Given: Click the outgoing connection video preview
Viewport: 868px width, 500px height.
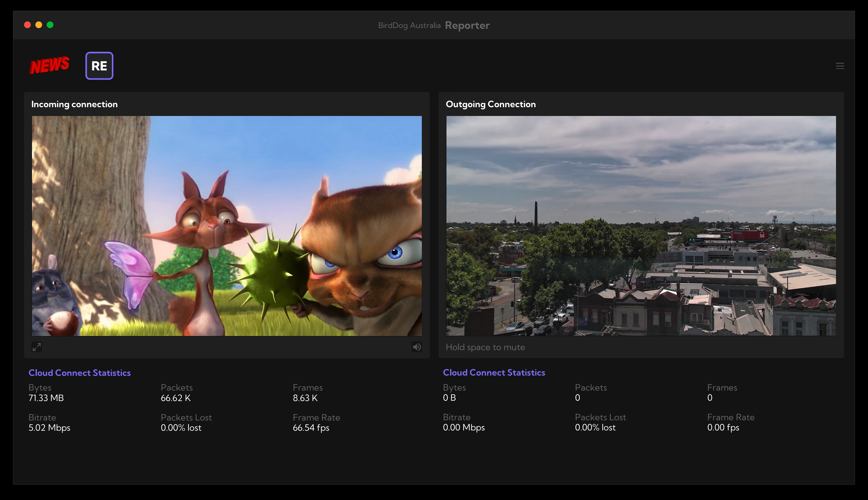Looking at the screenshot, I should click(x=641, y=226).
